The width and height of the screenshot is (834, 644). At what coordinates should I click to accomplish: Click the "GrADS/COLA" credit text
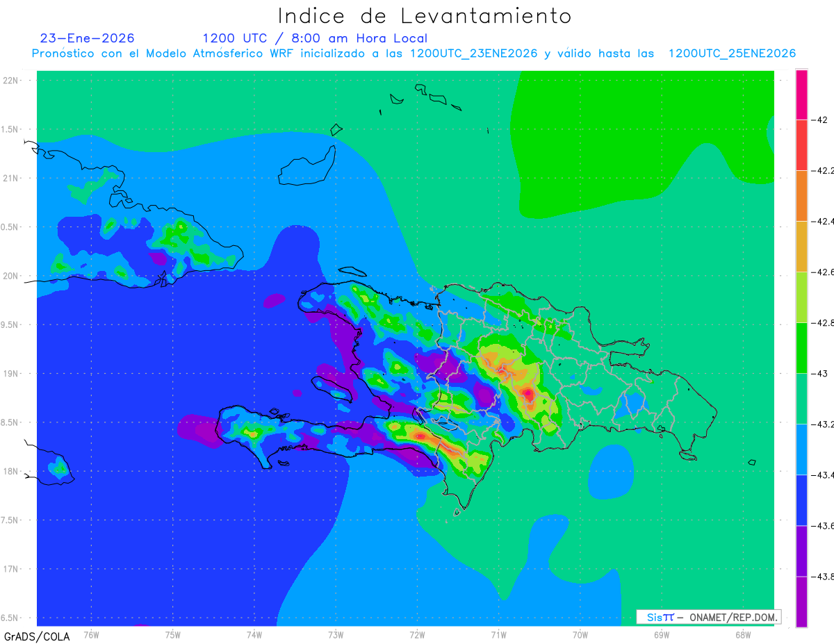pos(37,636)
